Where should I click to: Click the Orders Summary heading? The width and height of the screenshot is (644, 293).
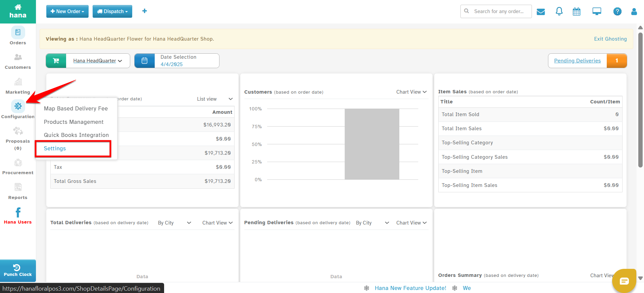(x=460, y=275)
